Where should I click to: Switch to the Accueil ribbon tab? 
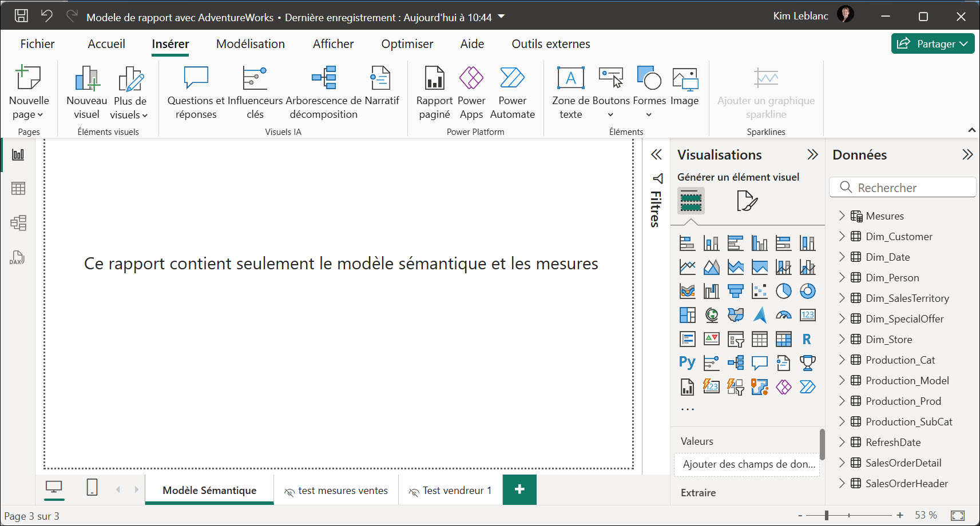coord(106,44)
